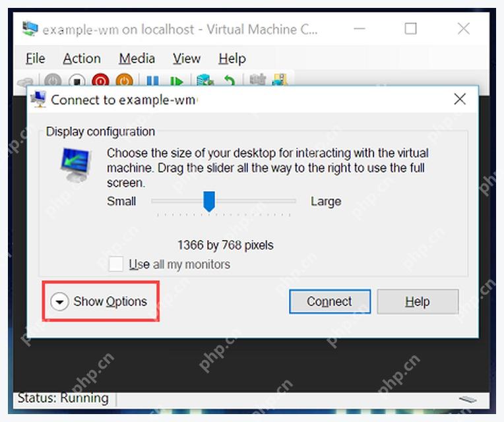This screenshot has height=422, width=504.
Task: Click the display configuration monitor icon
Action: click(76, 165)
